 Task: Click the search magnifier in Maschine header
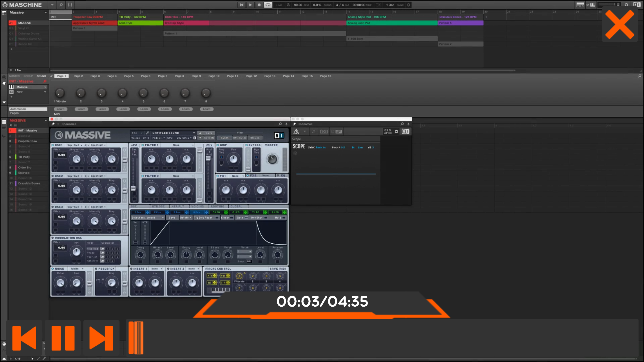pyautogui.click(x=61, y=5)
